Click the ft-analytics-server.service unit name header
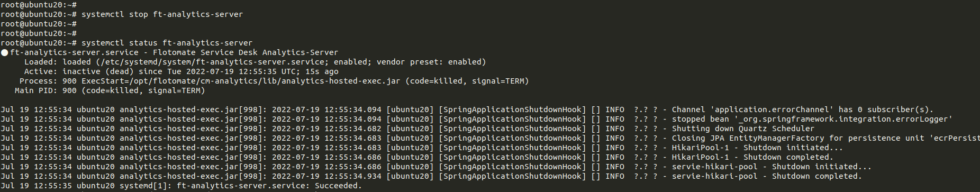The image size is (980, 192). pos(74,52)
